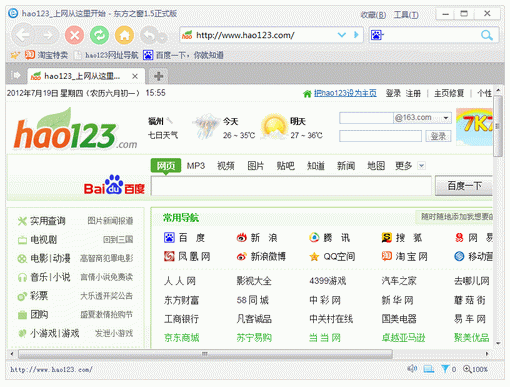Select the 贴吧 search tab

point(286,166)
